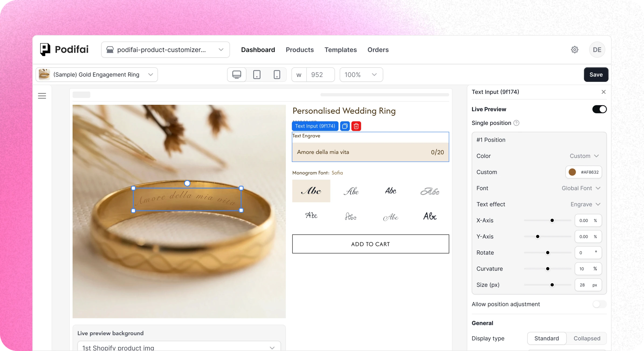Duplicate the Text Input (9f174) element
The image size is (644, 351).
click(345, 126)
